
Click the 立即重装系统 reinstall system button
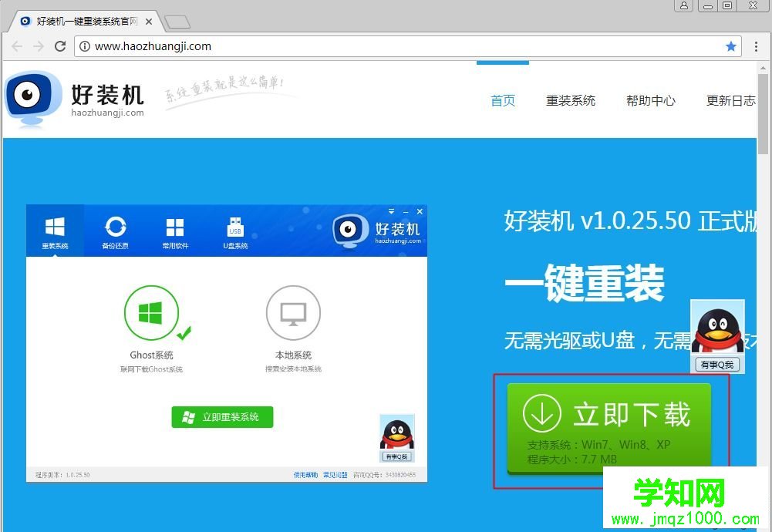tap(222, 416)
